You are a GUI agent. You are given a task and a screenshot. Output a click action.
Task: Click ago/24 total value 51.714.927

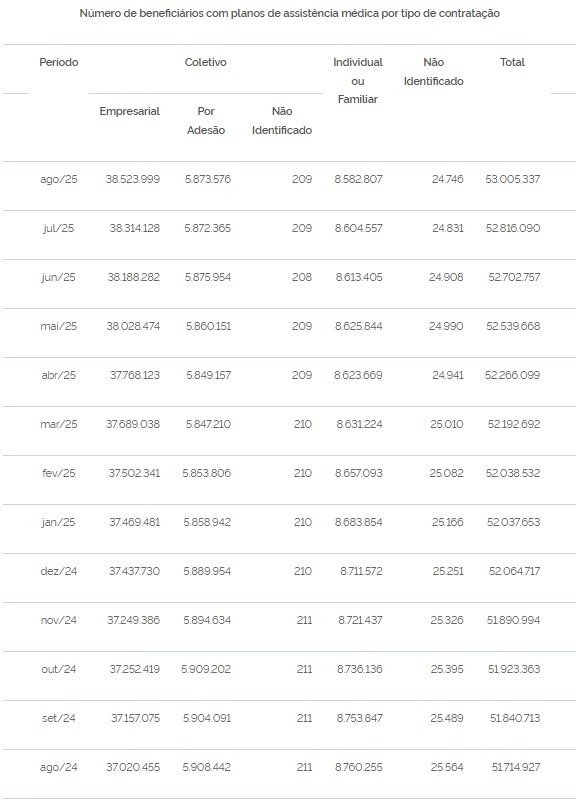[x=515, y=767]
